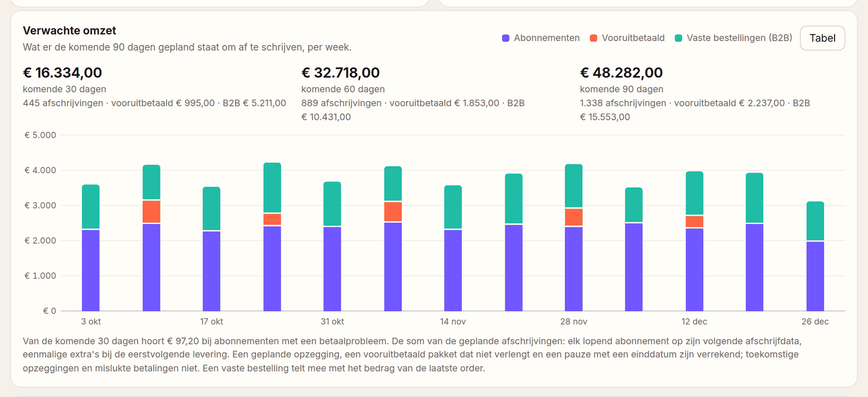Click the '445 afschrijvingen' detail line
The width and height of the screenshot is (868, 397).
point(154,103)
